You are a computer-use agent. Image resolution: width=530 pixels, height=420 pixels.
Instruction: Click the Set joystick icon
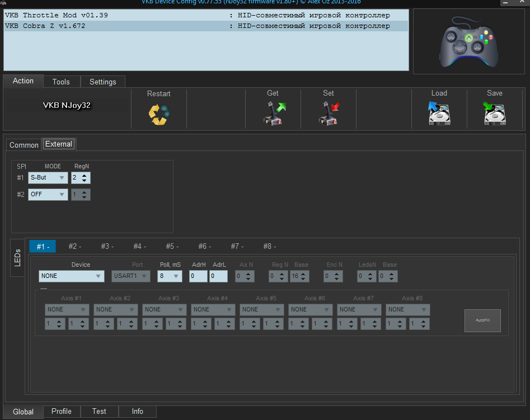[329, 114]
